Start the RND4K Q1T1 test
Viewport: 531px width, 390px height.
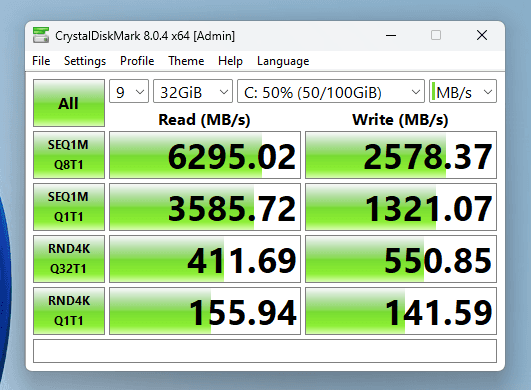(69, 311)
